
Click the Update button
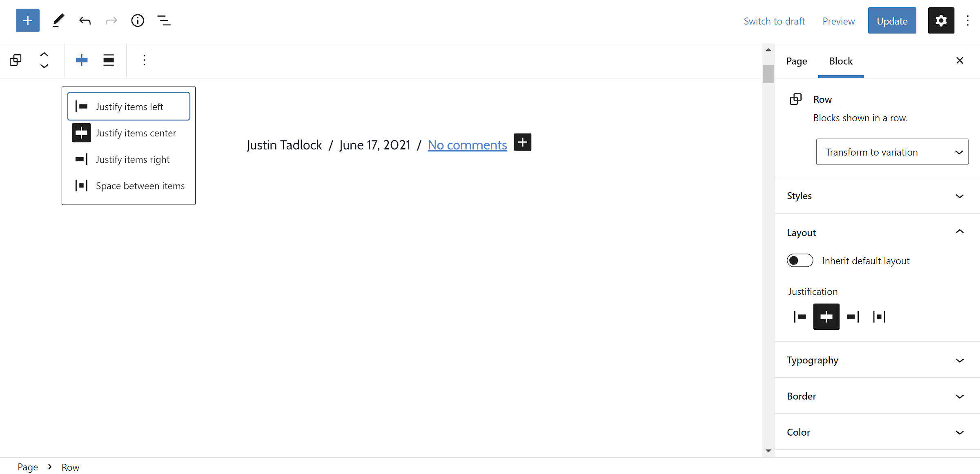(892, 21)
